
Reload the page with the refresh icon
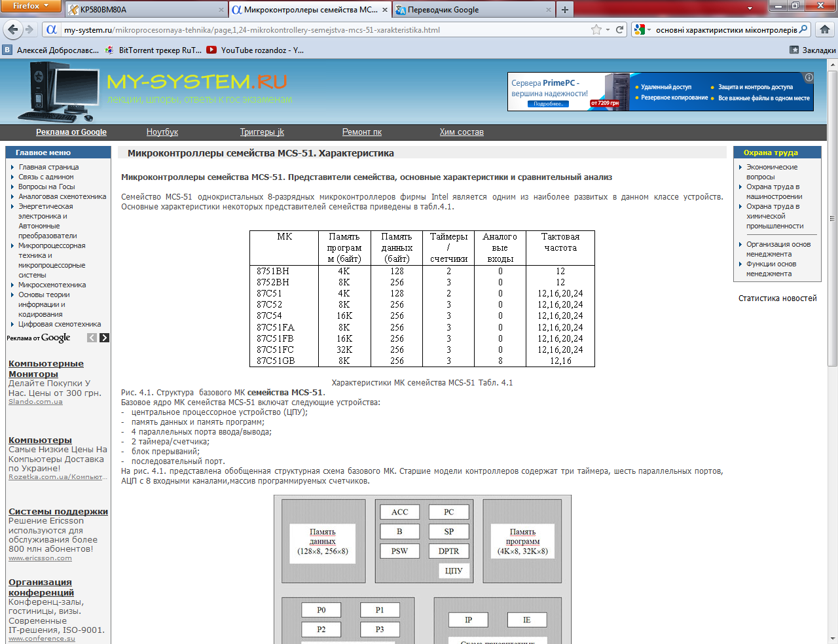tap(619, 29)
